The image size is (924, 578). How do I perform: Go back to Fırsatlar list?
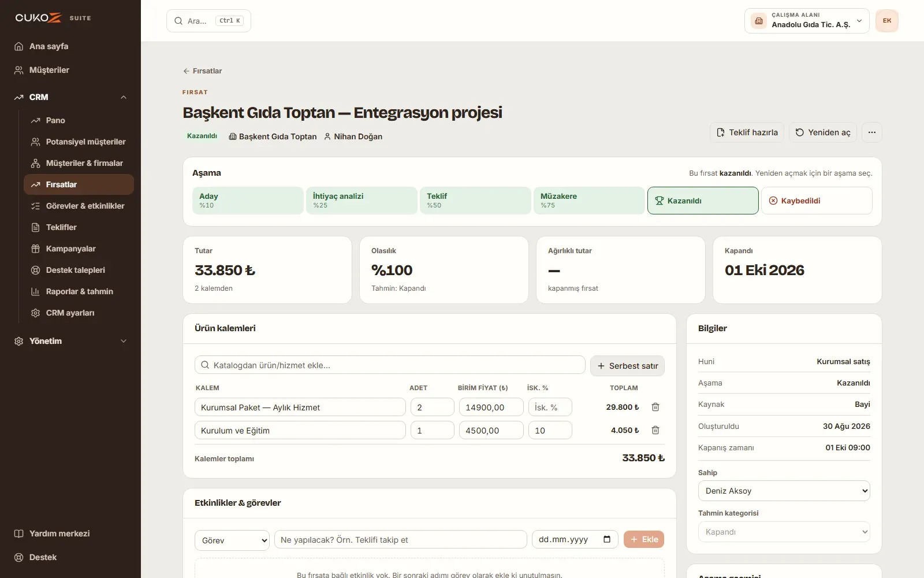pyautogui.click(x=203, y=71)
